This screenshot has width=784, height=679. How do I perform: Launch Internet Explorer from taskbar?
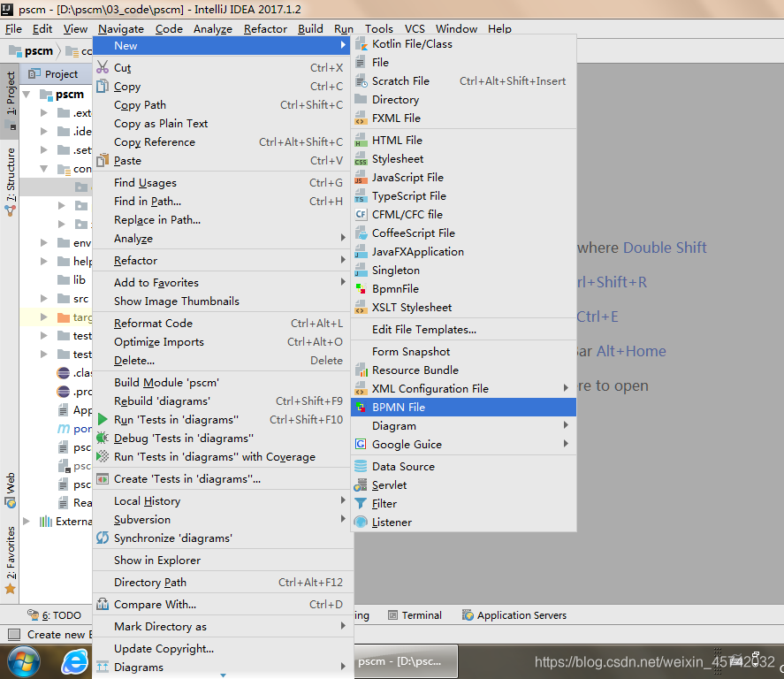point(74,662)
